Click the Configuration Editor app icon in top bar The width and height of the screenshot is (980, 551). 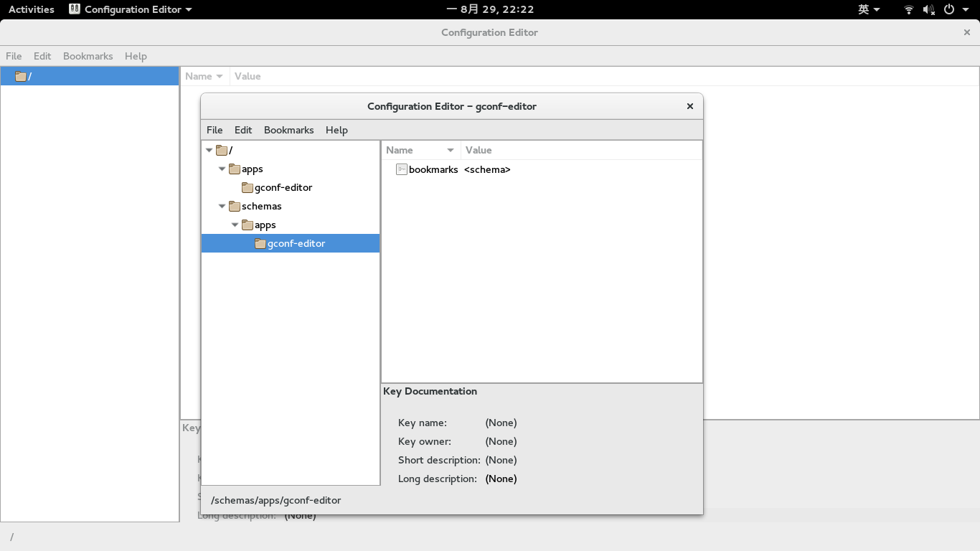[x=75, y=9]
